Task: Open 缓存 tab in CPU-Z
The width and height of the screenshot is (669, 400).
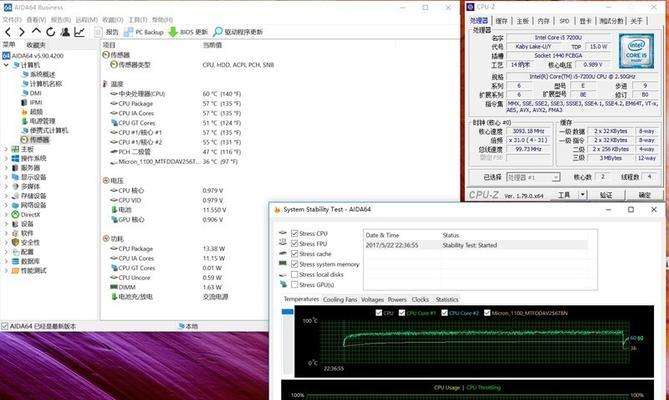Action: (502, 20)
